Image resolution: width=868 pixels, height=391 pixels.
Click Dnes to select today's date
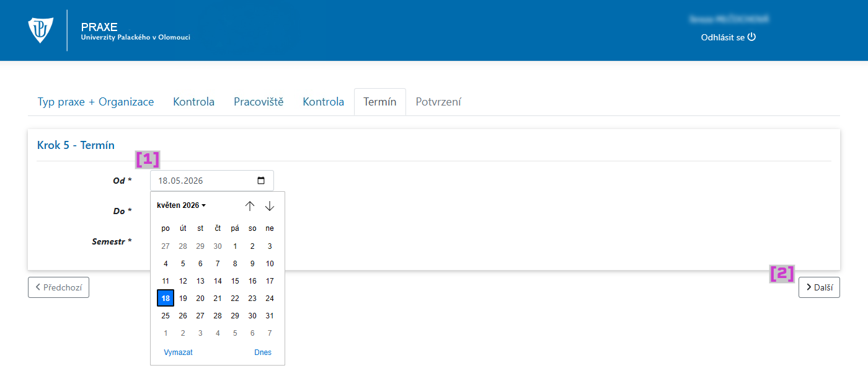[x=263, y=353]
